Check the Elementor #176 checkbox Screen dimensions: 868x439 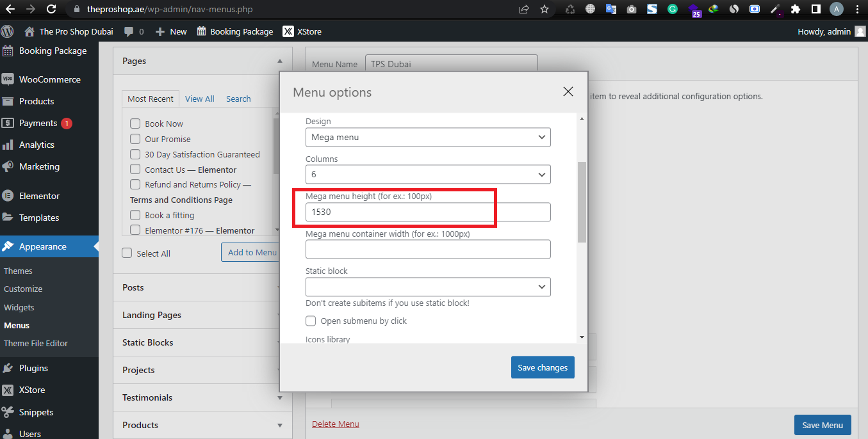click(x=135, y=230)
